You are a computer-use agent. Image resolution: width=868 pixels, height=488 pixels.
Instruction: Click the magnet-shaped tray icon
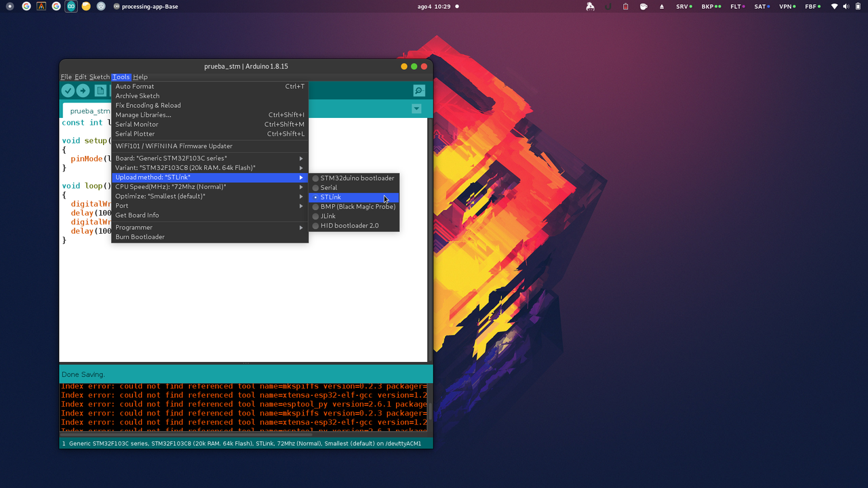click(x=608, y=6)
